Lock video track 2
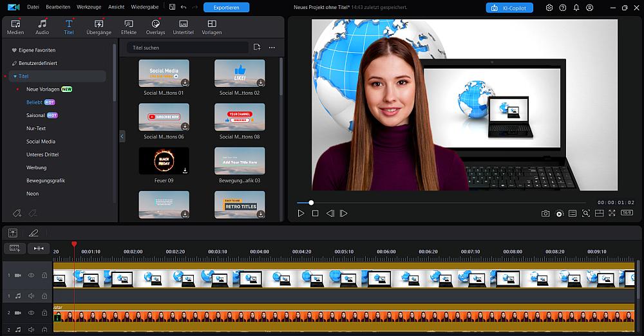This screenshot has height=336, width=644. 44,313
